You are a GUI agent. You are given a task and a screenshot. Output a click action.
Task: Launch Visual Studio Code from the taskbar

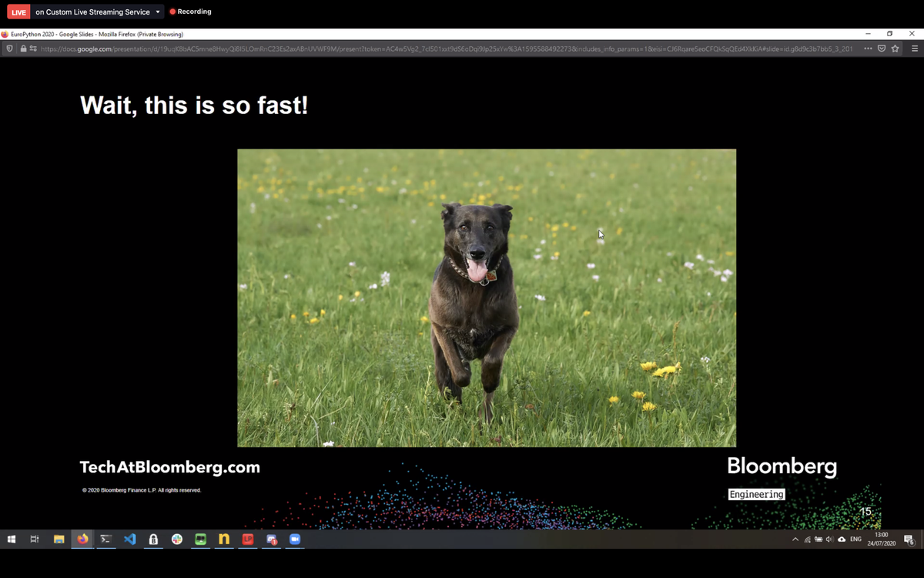(x=129, y=539)
